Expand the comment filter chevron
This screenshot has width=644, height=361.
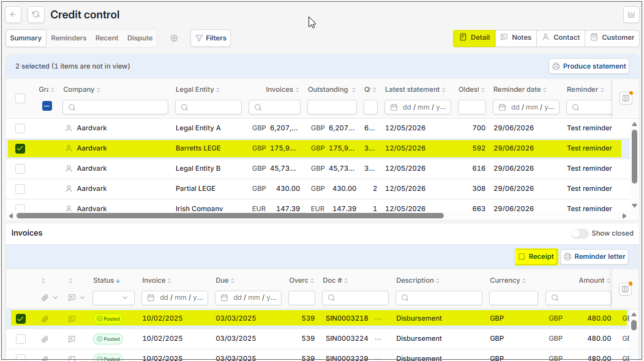point(82,298)
